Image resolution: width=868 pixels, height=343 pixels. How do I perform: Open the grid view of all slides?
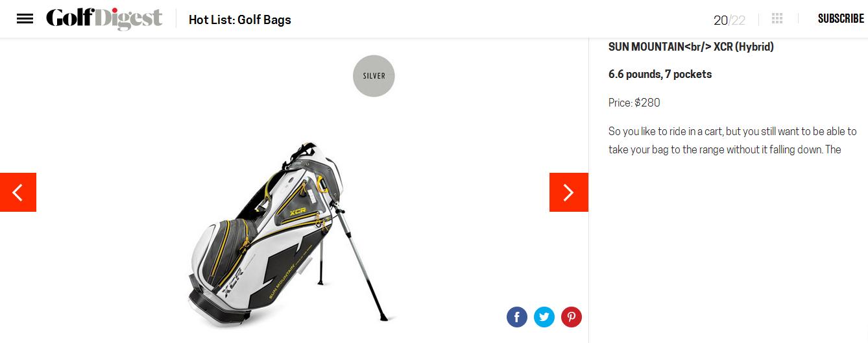point(777,19)
